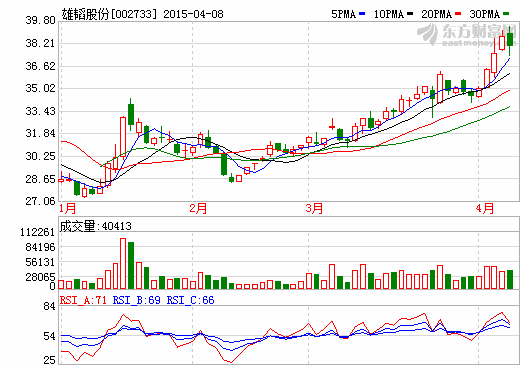Click the 20PMA legend label
Viewport: 520px width, 365px height.
pyautogui.click(x=437, y=14)
